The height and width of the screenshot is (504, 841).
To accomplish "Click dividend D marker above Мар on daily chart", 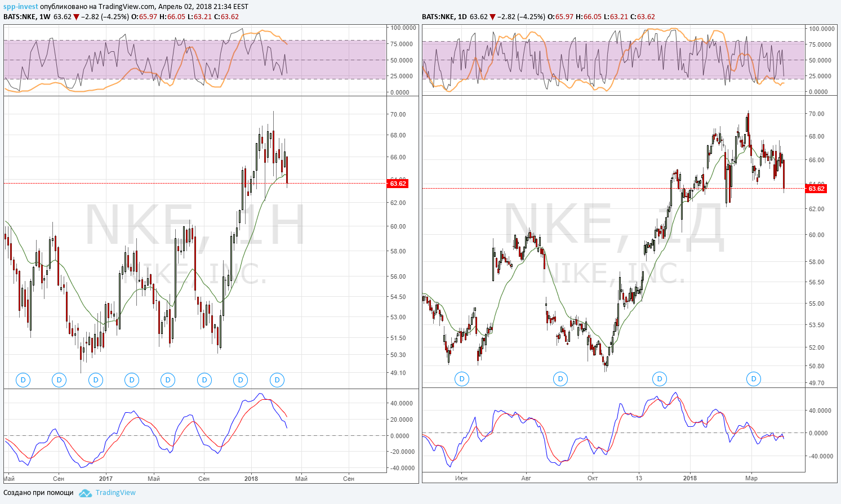I will tap(754, 379).
